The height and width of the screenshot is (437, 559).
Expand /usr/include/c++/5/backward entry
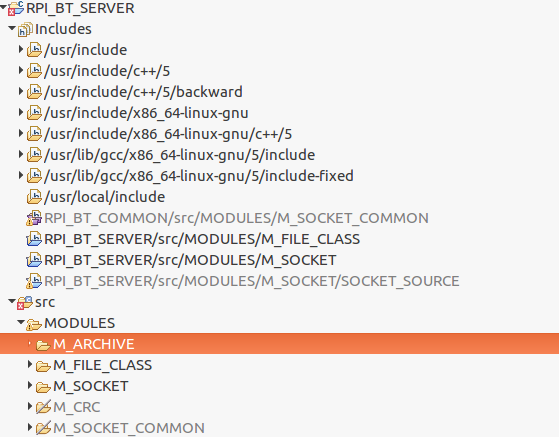point(21,92)
